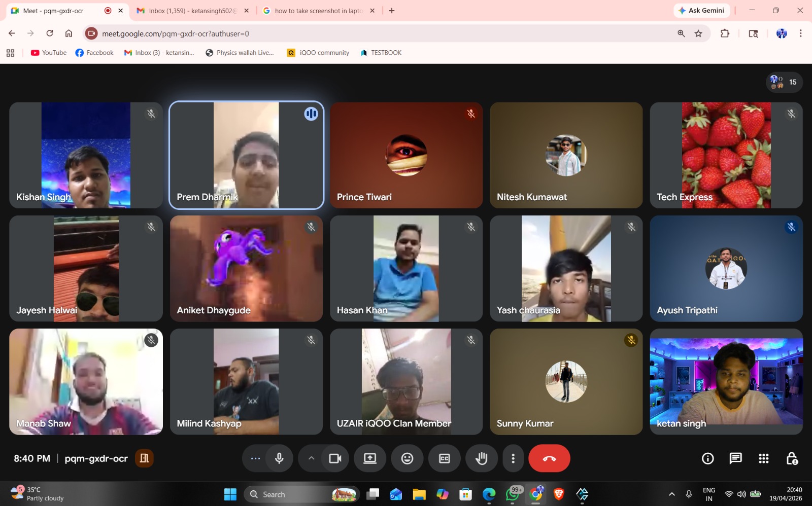Toggle the camera on or off

(335, 458)
